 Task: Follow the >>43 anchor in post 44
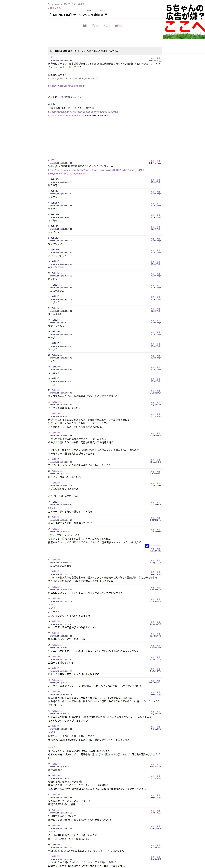51,747
